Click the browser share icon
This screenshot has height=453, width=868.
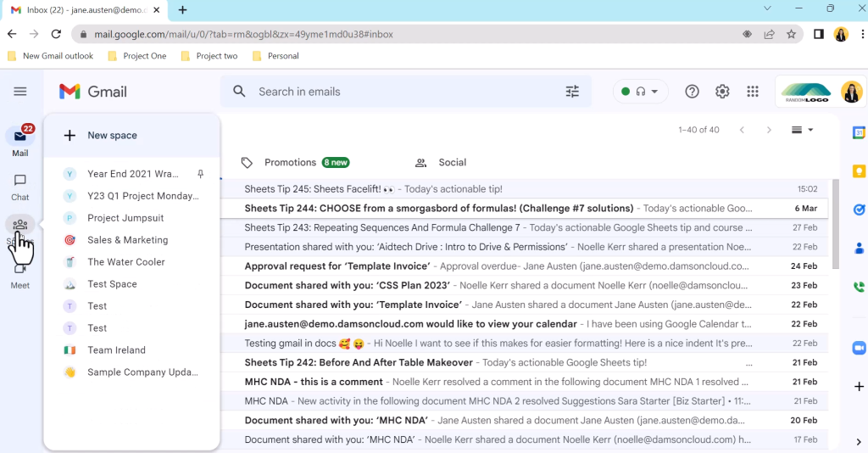tap(770, 34)
